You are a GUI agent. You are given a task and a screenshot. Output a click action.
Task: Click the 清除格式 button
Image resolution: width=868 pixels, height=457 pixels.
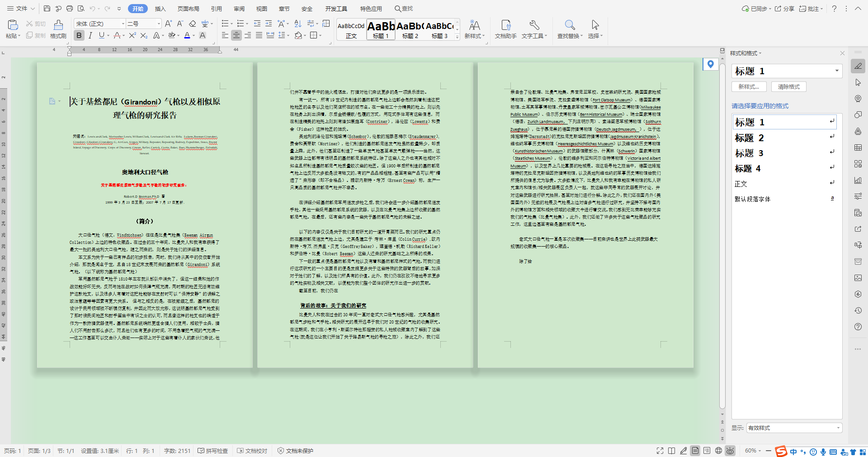pos(788,87)
